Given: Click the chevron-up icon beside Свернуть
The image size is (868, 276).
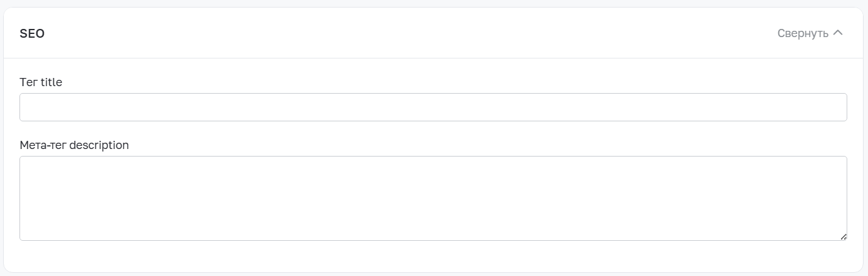Looking at the screenshot, I should tap(837, 33).
